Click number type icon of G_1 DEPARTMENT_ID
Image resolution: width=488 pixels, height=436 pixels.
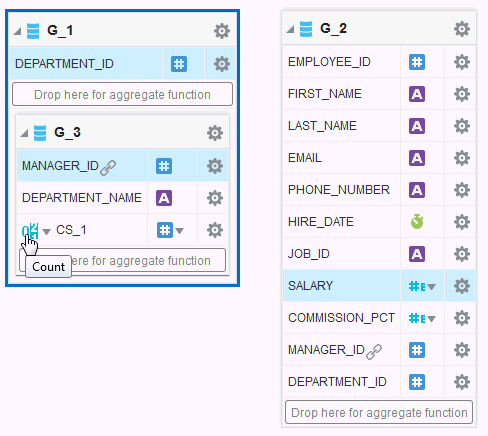click(x=179, y=64)
